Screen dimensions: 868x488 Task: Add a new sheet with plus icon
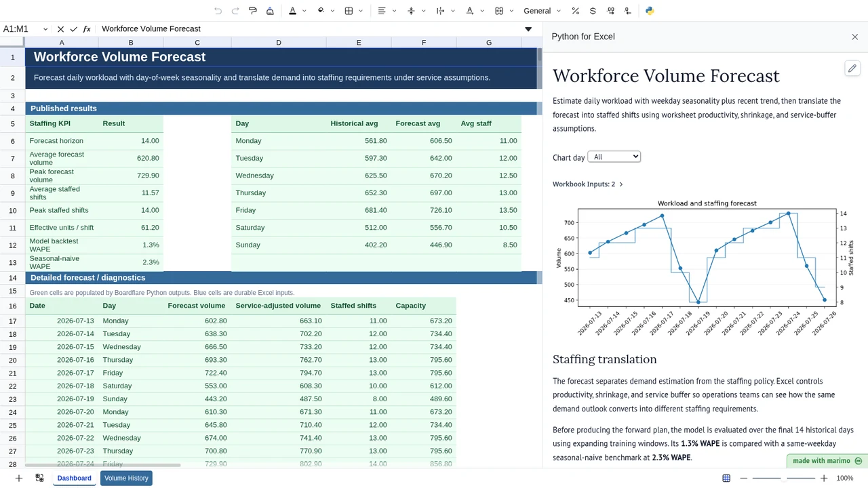pyautogui.click(x=19, y=478)
